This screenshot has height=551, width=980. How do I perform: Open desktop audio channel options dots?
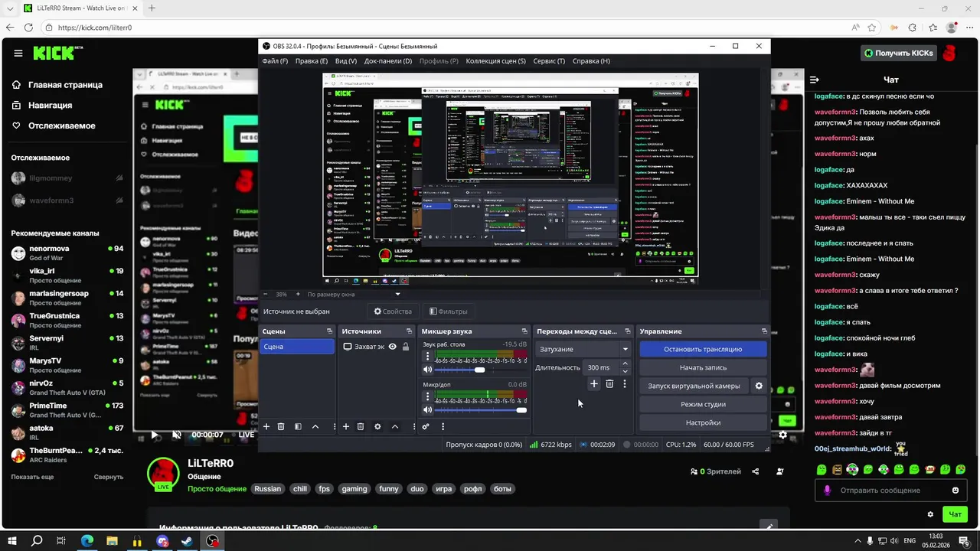[x=427, y=357]
